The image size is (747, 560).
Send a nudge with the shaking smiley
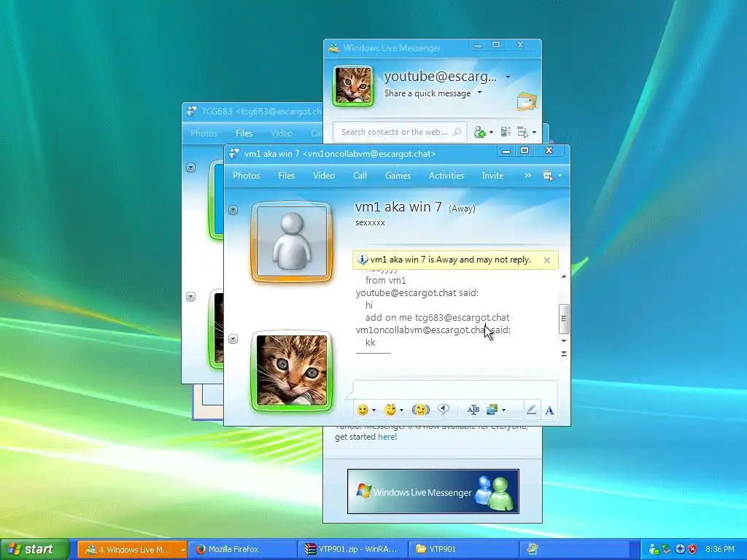tap(421, 410)
